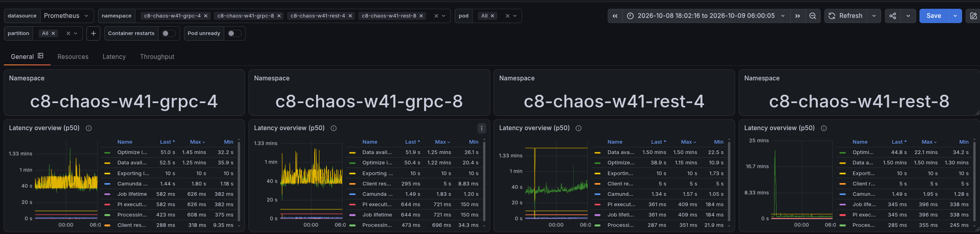Show info for rest-4 Latency overview panel
This screenshot has height=234, width=980.
(x=579, y=128)
